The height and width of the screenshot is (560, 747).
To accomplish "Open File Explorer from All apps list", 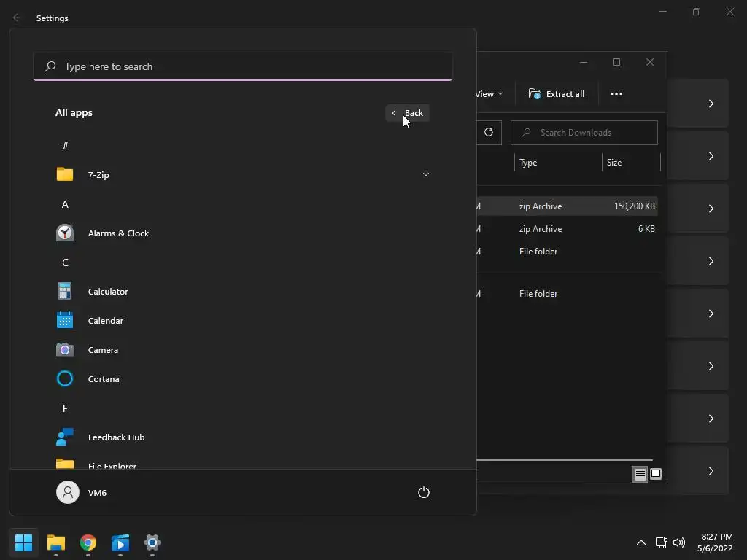I will [242, 463].
